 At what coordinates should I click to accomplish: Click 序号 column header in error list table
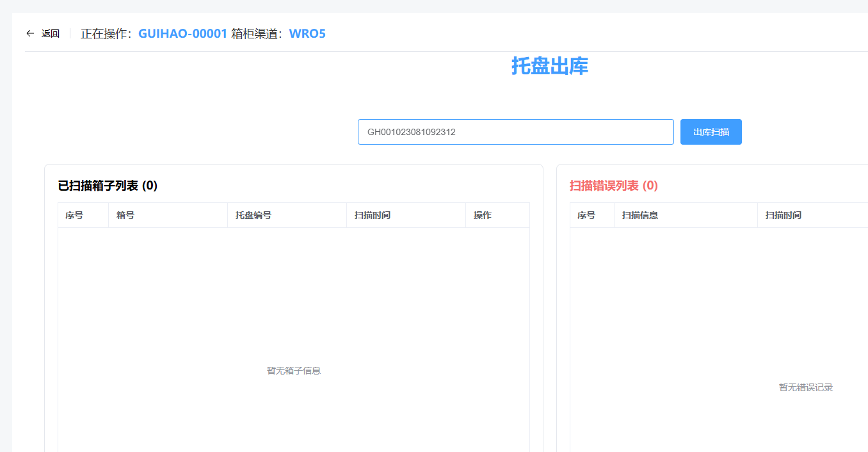pos(586,215)
